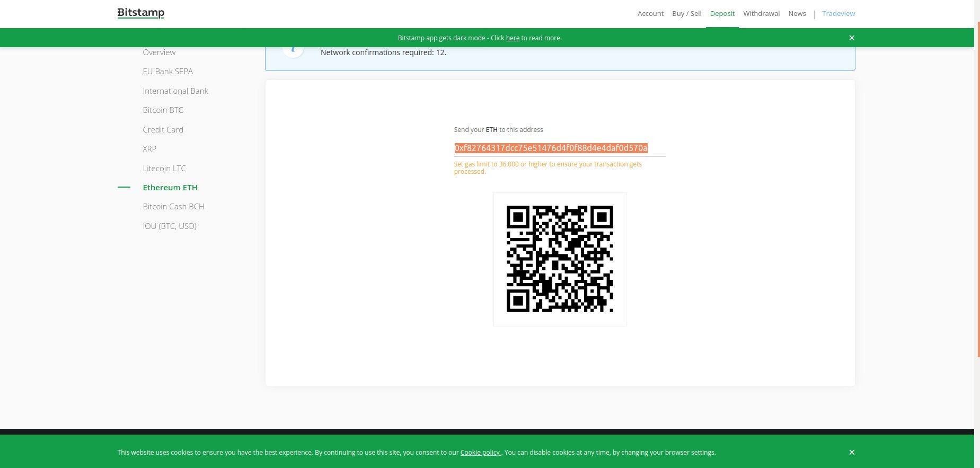Click 'here' link in dark mode banner
Screen dimensions: 980x468
[x=513, y=38]
